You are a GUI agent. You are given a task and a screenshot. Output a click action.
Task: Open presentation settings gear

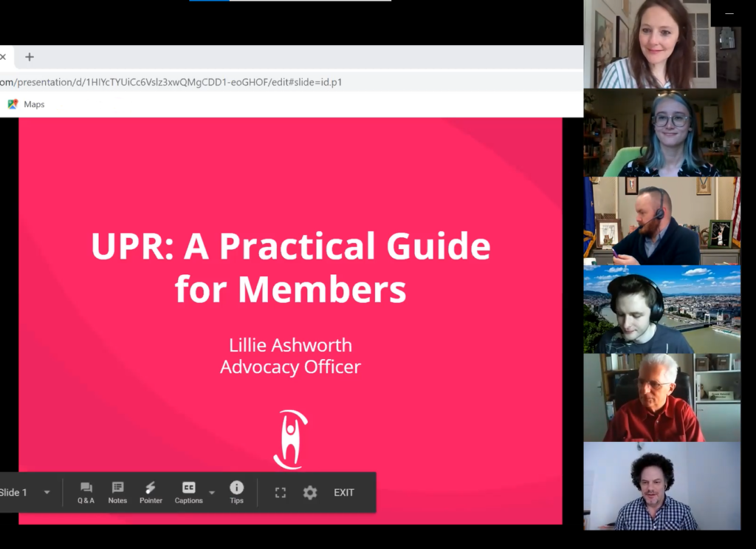(x=310, y=493)
